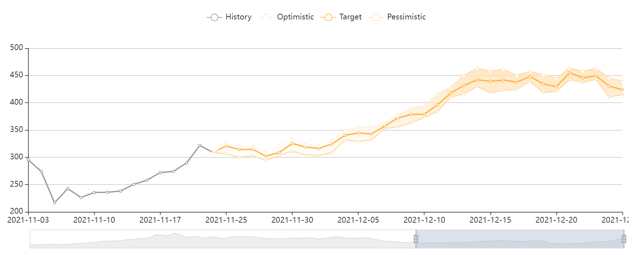Toggle the Target series legend label
The image size is (644, 255).
pyautogui.click(x=350, y=17)
